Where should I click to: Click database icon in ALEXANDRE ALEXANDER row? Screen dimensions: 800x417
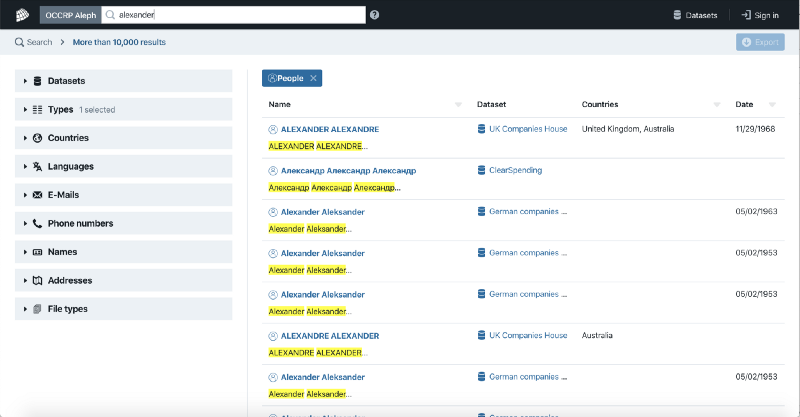481,335
